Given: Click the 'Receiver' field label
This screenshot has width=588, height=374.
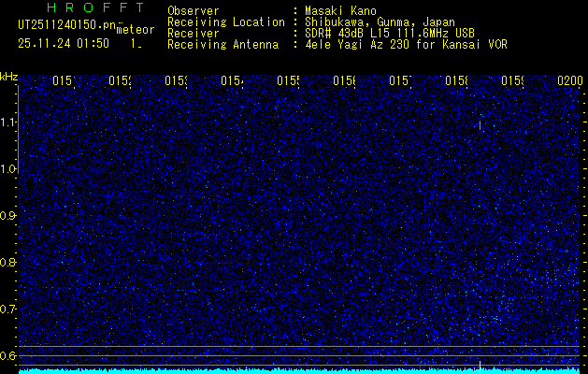Looking at the screenshot, I should pos(194,34).
